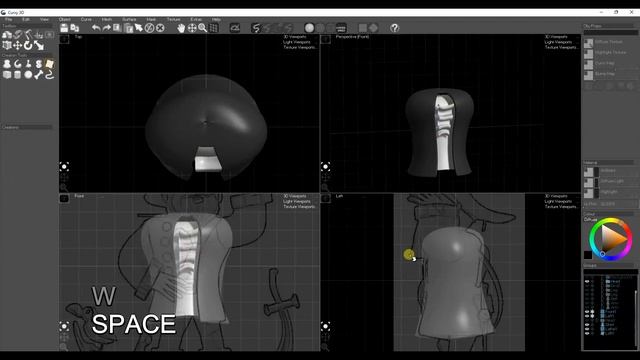Select the highlighted yellow square creation tool

(49, 64)
